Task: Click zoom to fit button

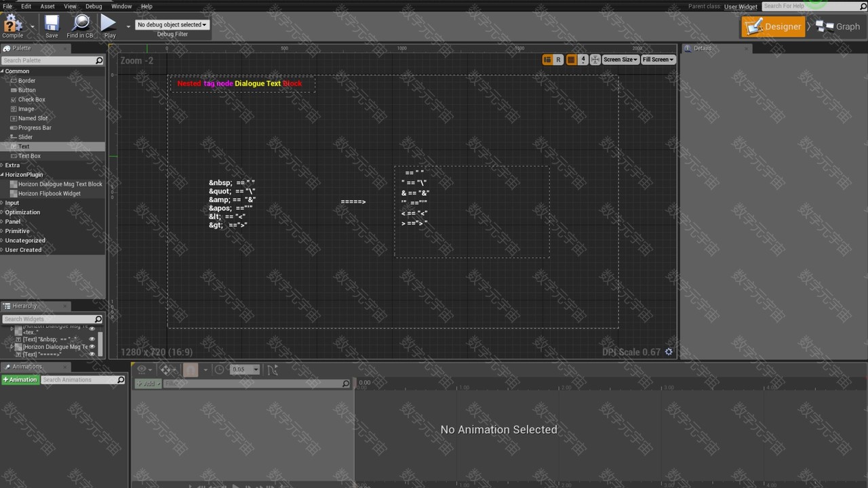Action: pyautogui.click(x=595, y=60)
